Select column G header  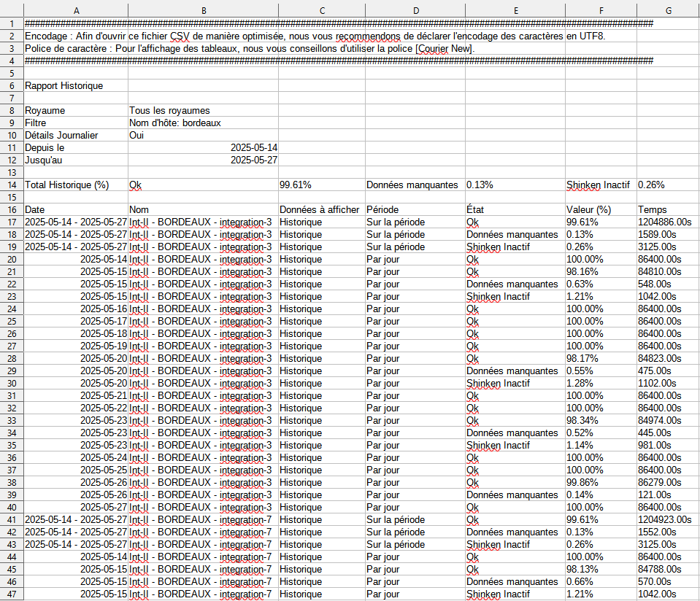click(x=668, y=10)
